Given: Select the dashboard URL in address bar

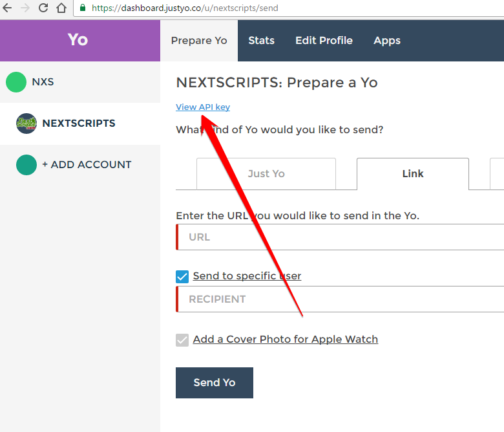Looking at the screenshot, I should (185, 8).
